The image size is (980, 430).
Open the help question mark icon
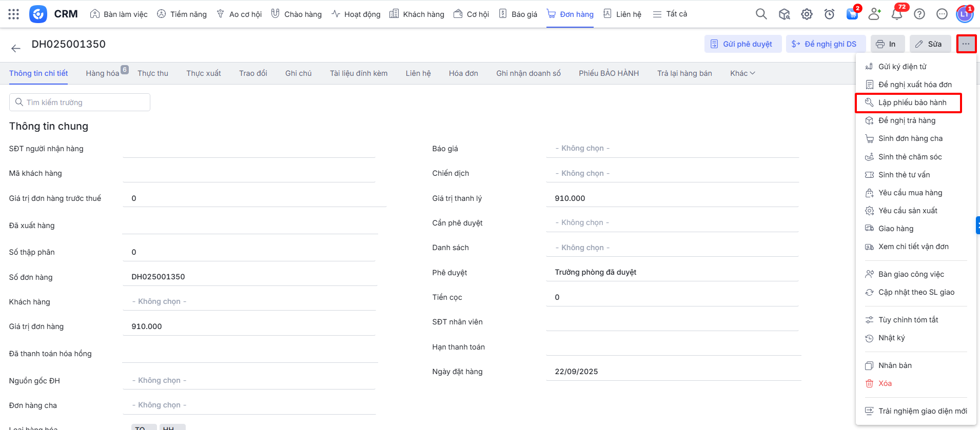coord(919,14)
